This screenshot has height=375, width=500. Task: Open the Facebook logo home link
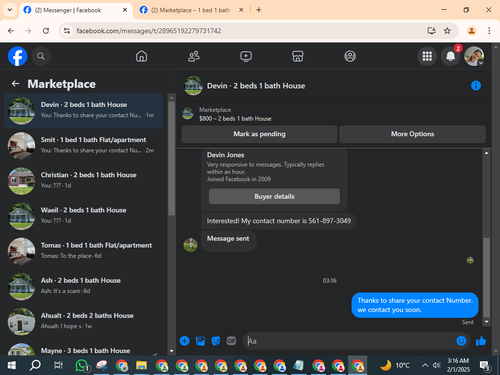(x=17, y=56)
